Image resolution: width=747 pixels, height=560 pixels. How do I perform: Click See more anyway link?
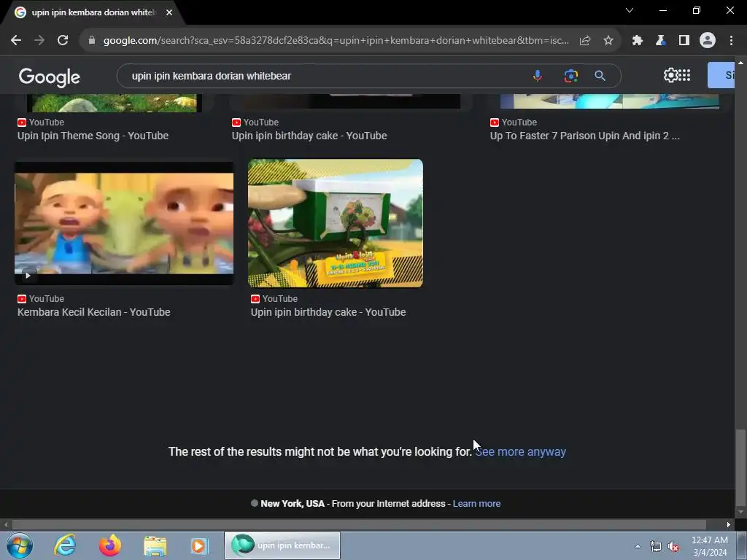click(520, 451)
